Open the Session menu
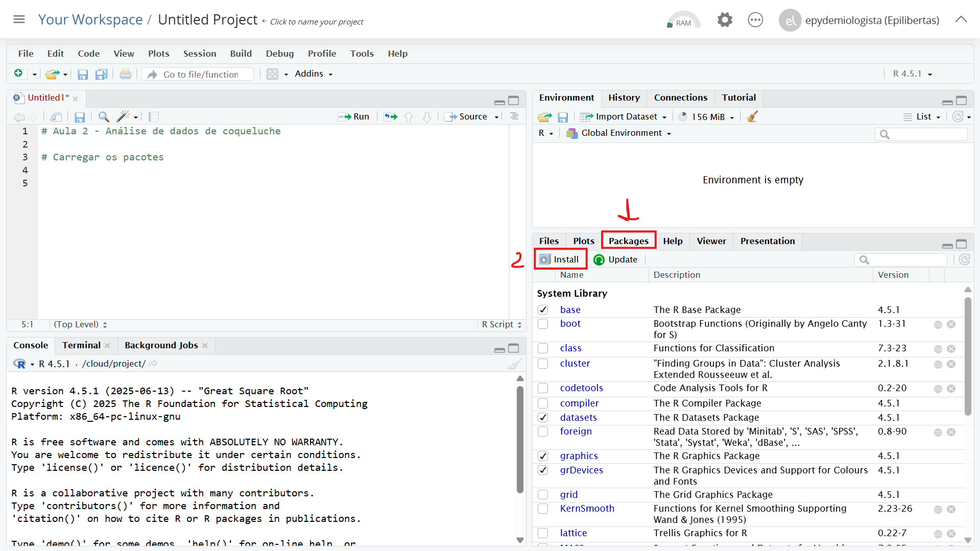The image size is (980, 551). (x=199, y=54)
